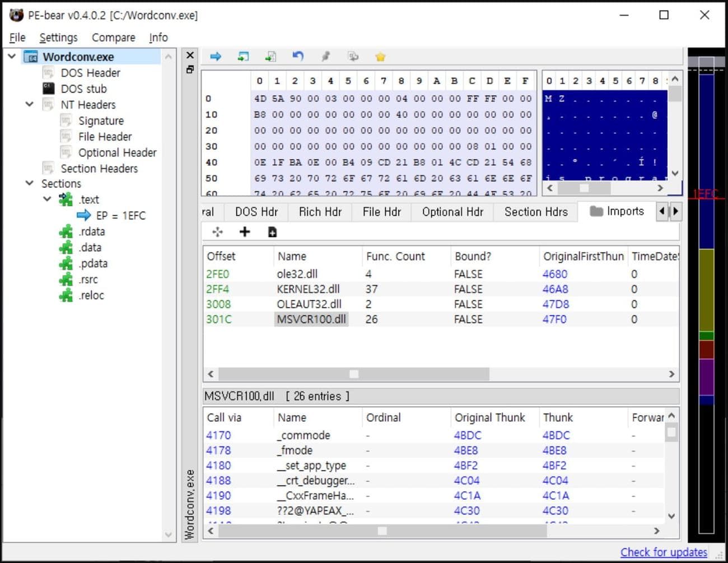Click the Check for updates link
The width and height of the screenshot is (728, 563).
(x=664, y=552)
